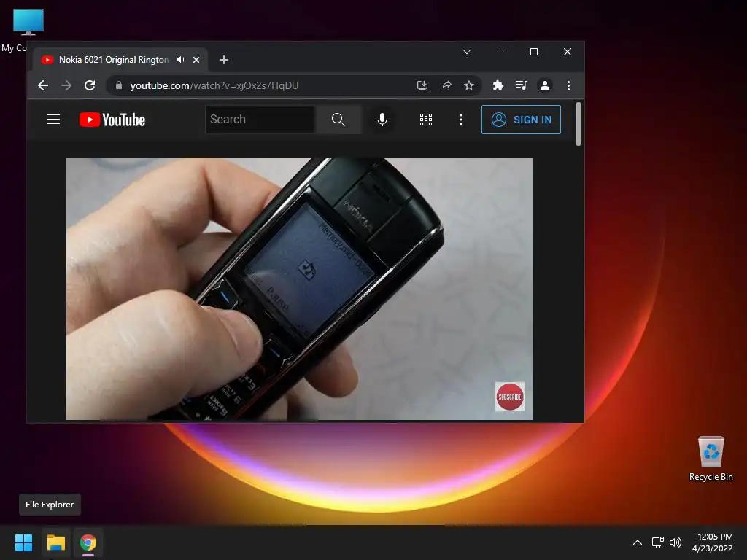
Task: Minimize the Chrome window
Action: pos(500,52)
